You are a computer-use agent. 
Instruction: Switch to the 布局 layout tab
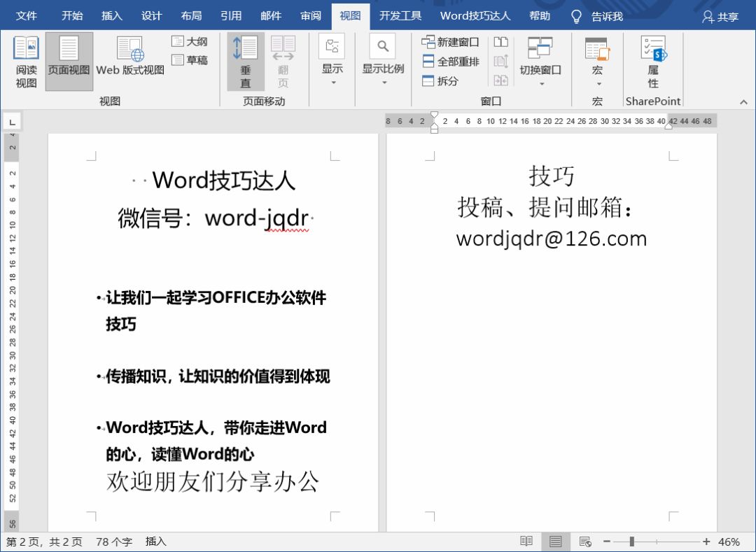tap(191, 16)
